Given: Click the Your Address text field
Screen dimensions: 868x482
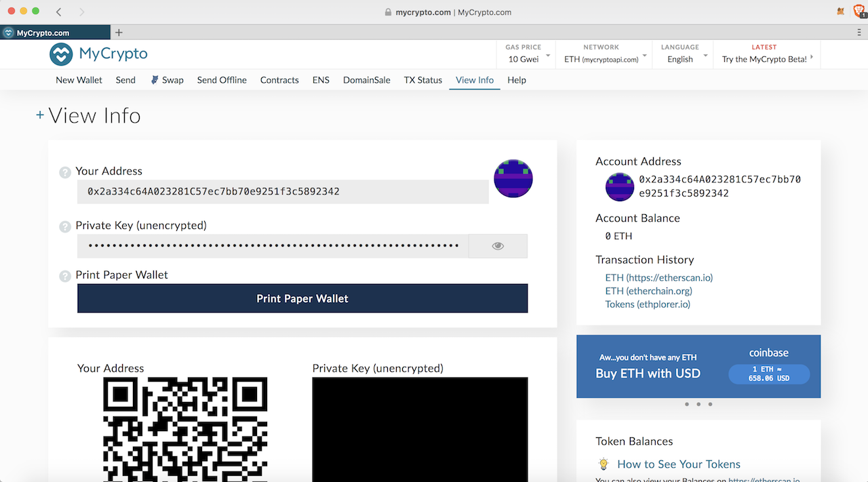Looking at the screenshot, I should [282, 192].
